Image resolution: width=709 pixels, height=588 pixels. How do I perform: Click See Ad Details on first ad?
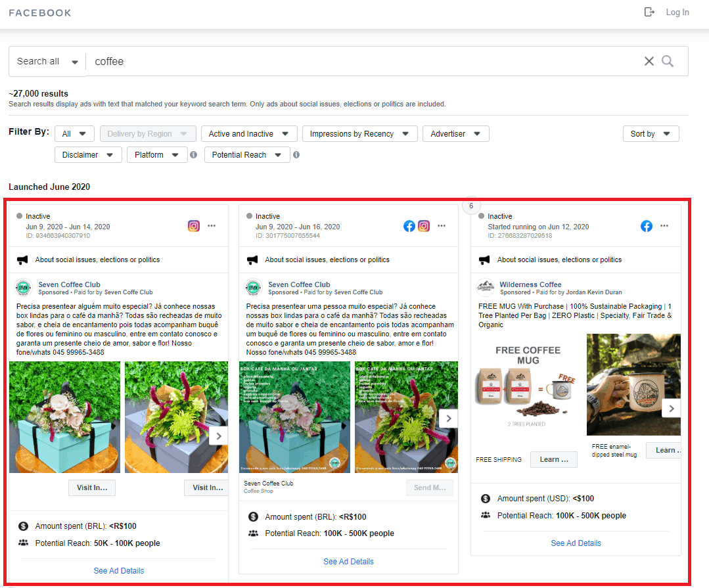click(118, 571)
